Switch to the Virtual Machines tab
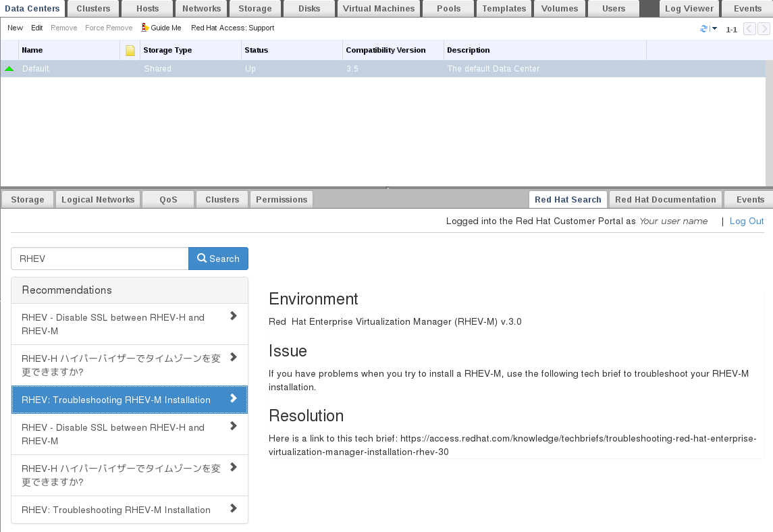The height and width of the screenshot is (532, 773). [x=378, y=9]
